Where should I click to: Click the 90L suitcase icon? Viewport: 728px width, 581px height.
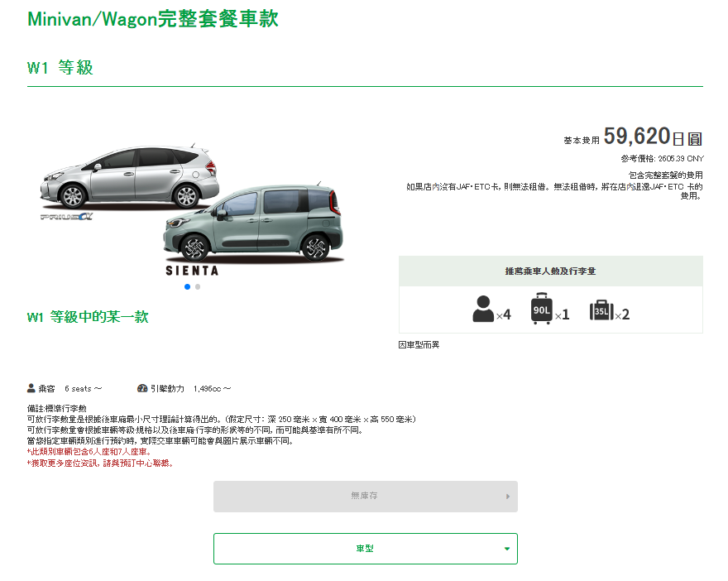point(541,309)
